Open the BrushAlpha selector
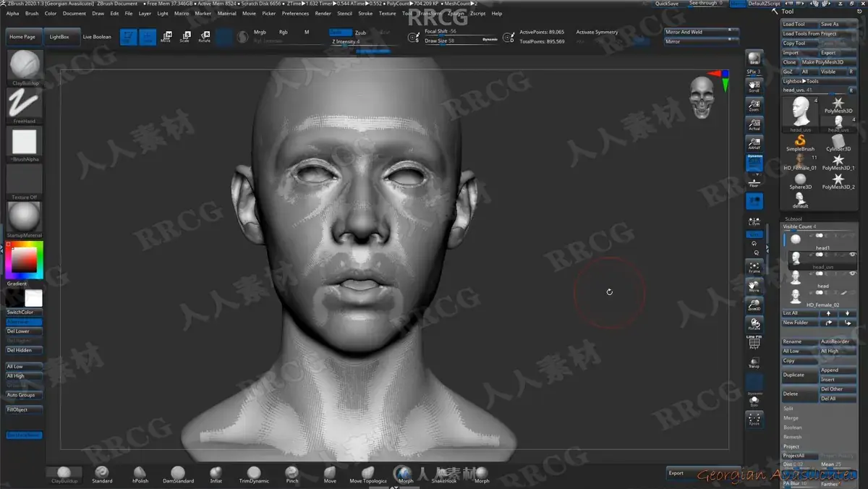 point(25,143)
